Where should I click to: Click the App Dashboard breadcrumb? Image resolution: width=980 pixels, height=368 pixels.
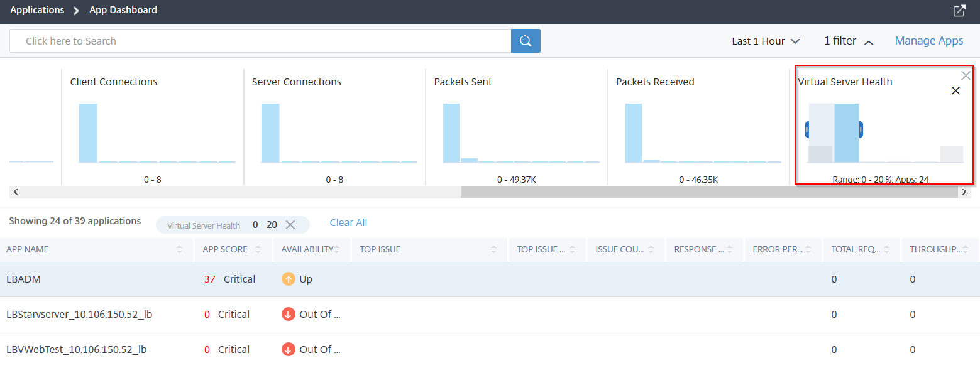pos(123,10)
